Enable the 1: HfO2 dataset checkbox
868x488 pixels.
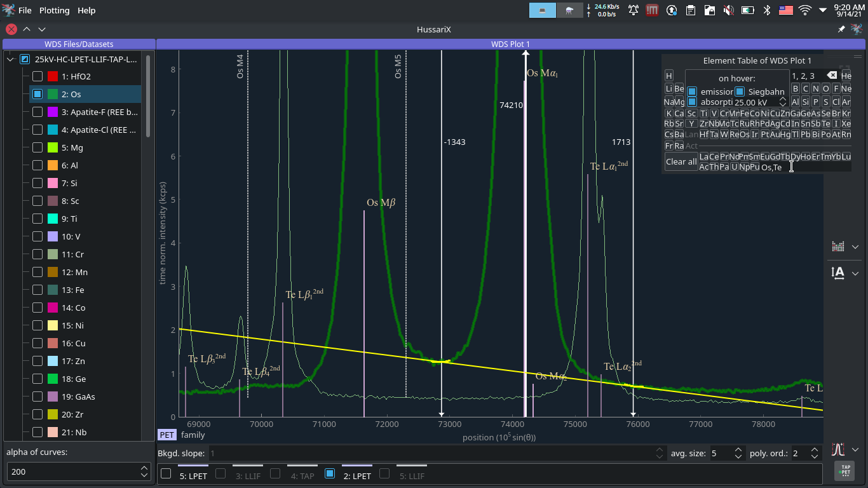[37, 76]
